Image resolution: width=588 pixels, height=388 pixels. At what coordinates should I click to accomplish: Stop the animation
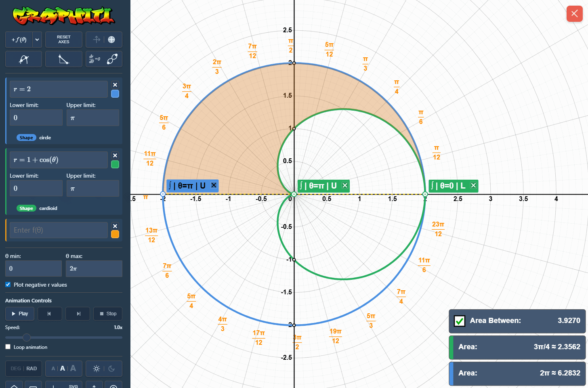(x=108, y=314)
